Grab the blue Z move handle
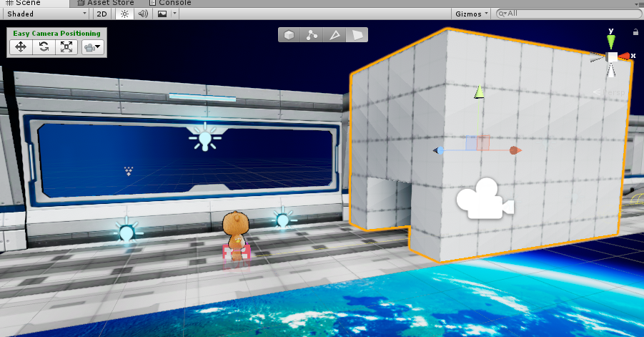This screenshot has width=644, height=337. point(439,150)
